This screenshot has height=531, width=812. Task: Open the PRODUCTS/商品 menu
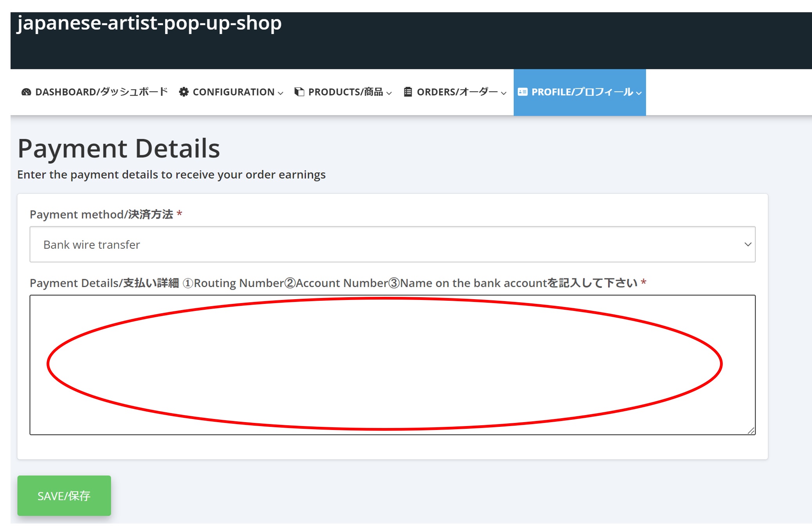346,92
